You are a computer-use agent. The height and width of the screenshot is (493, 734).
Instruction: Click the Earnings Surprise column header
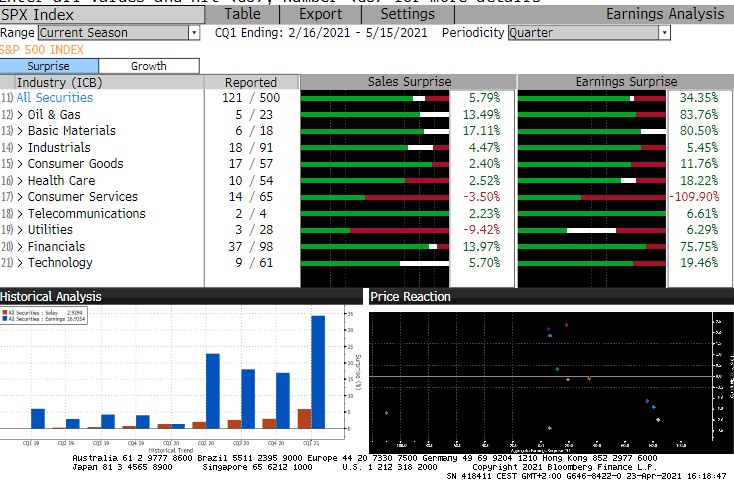626,82
